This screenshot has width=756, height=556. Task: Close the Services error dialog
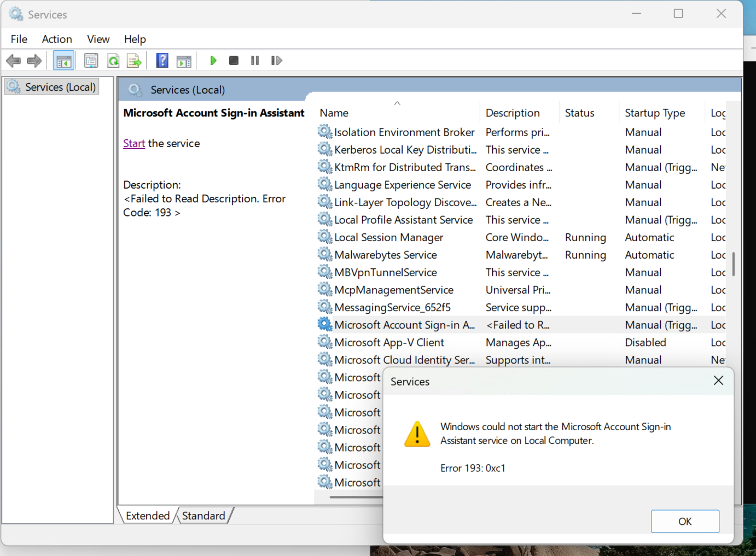[x=718, y=381]
